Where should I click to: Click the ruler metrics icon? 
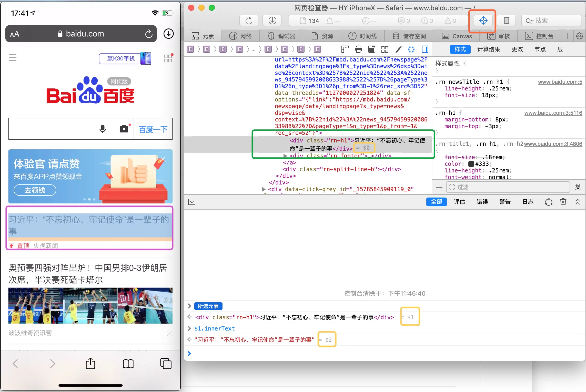(345, 49)
